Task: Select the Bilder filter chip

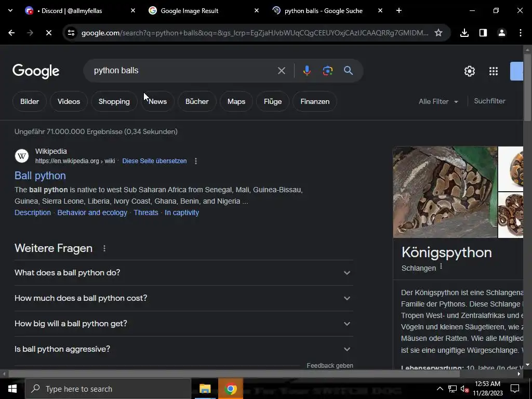Action: tap(30, 101)
